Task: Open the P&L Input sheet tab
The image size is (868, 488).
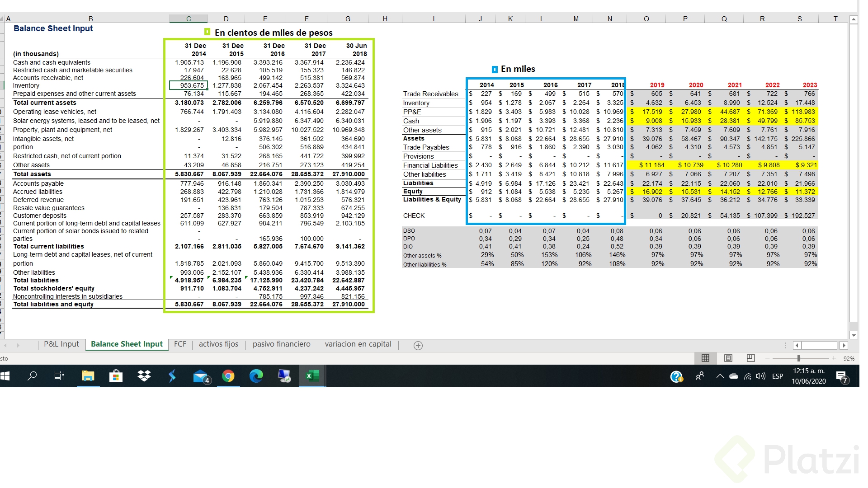Action: pyautogui.click(x=61, y=344)
